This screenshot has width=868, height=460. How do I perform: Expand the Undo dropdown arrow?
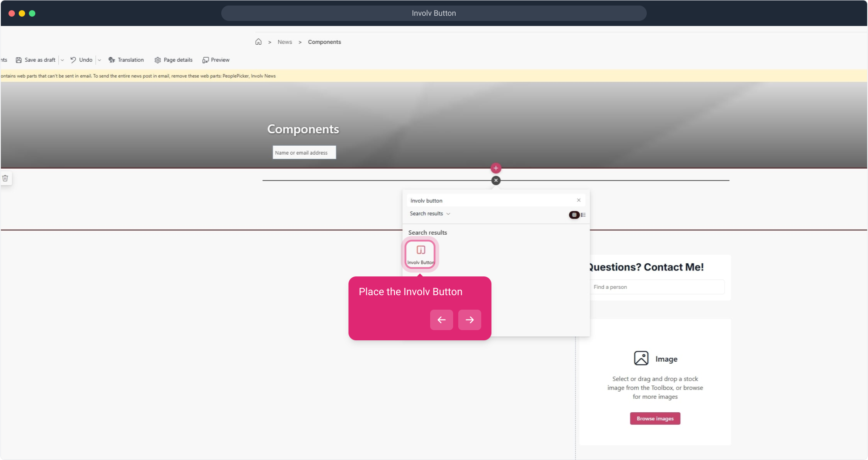tap(100, 60)
